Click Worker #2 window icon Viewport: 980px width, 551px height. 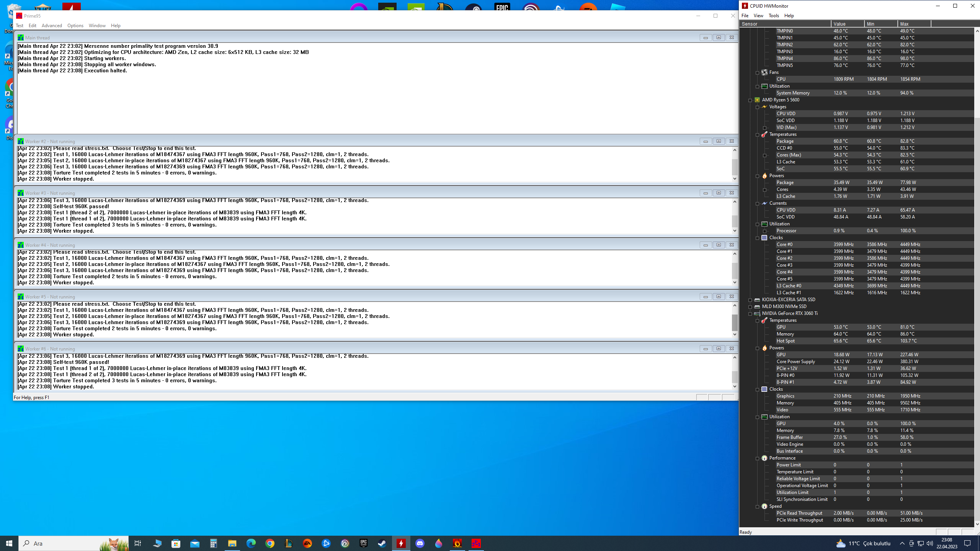point(21,141)
